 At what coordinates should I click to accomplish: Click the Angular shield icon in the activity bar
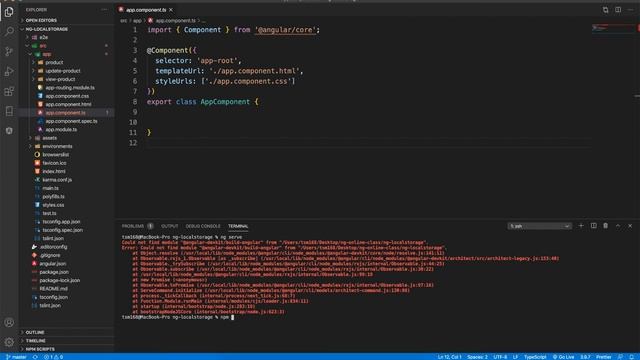click(9, 131)
